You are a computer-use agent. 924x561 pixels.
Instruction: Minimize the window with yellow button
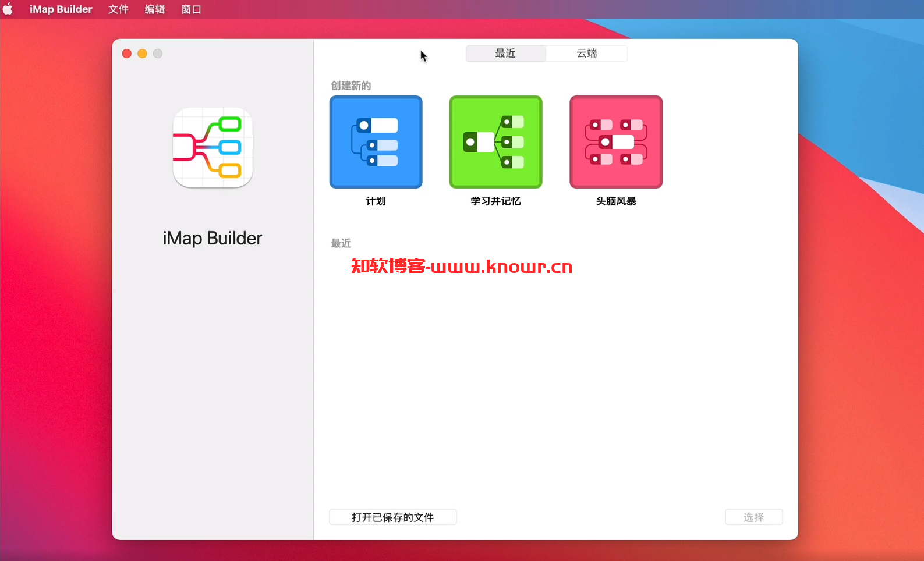142,54
